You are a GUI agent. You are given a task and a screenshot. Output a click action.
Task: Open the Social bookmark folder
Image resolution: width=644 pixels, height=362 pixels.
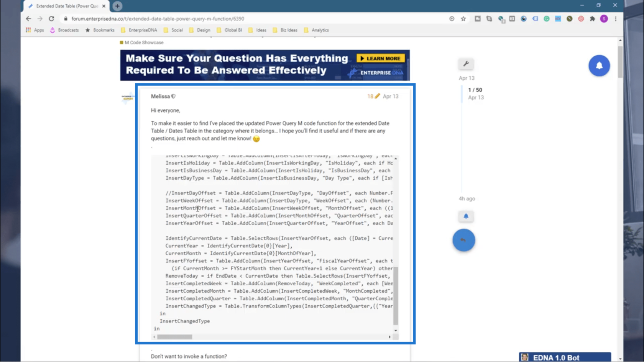173,30
